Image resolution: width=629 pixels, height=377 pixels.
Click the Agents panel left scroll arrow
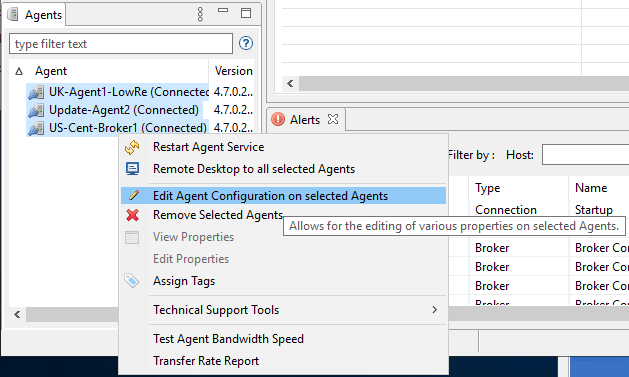pos(17,314)
